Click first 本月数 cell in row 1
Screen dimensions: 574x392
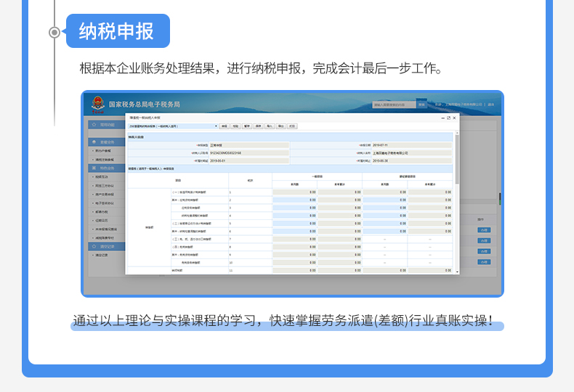click(x=295, y=192)
